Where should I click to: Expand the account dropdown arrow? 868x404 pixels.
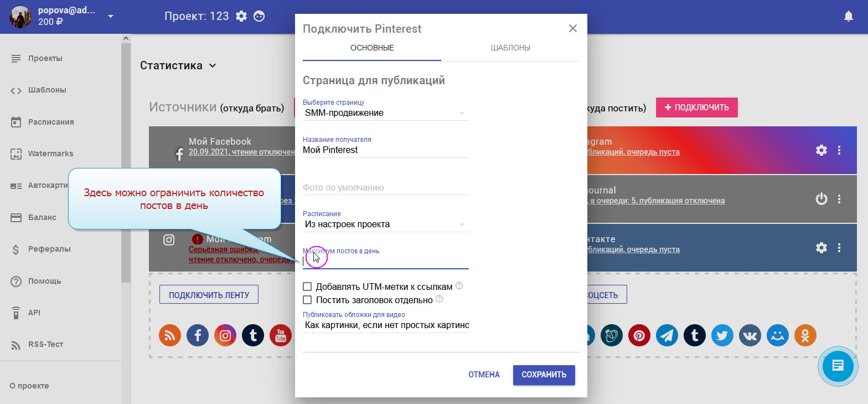tap(110, 17)
